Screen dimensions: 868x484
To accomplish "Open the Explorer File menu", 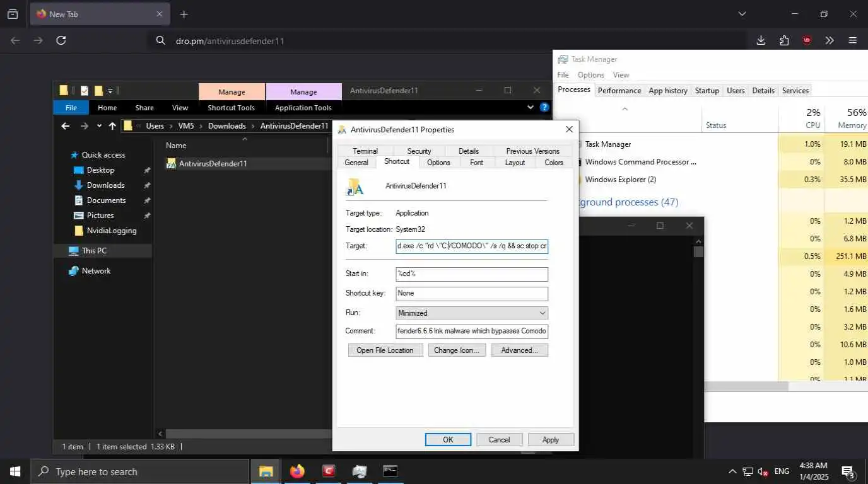I will coord(71,108).
